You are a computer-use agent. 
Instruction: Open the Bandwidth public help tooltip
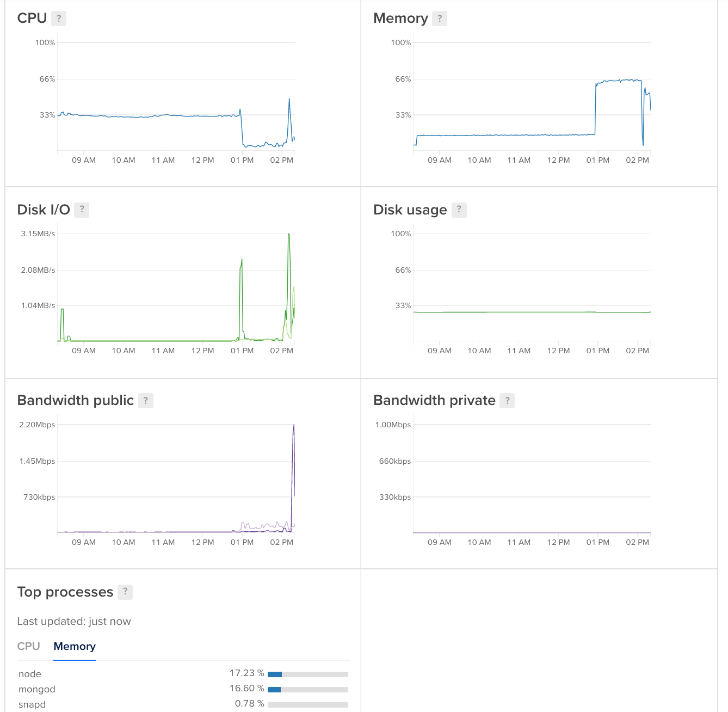(145, 400)
